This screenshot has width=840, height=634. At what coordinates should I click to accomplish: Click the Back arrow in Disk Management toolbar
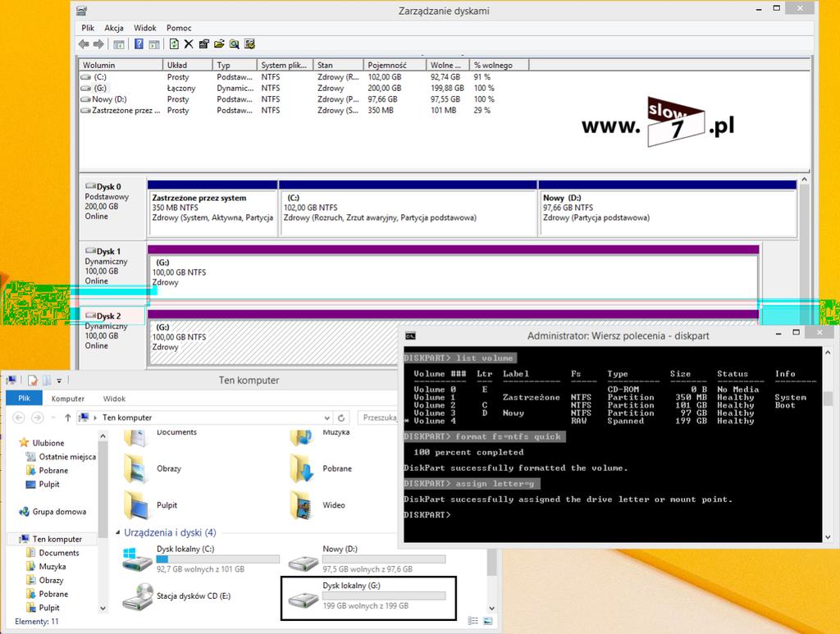84,44
